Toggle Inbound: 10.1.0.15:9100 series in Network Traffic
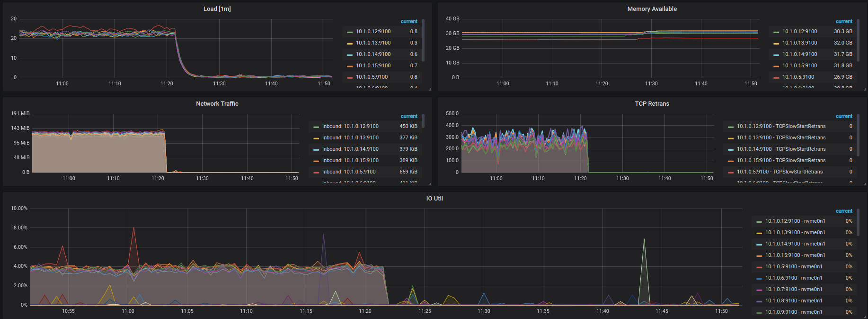This screenshot has height=319, width=868. [350, 160]
